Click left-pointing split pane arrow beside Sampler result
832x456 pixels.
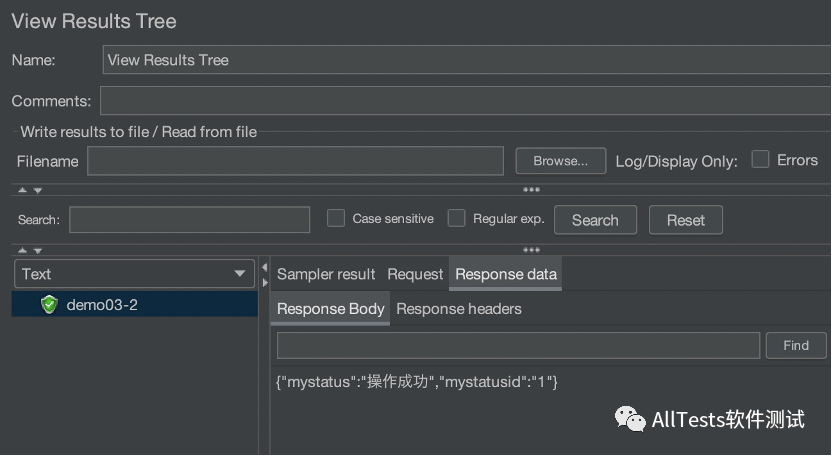pos(265,268)
